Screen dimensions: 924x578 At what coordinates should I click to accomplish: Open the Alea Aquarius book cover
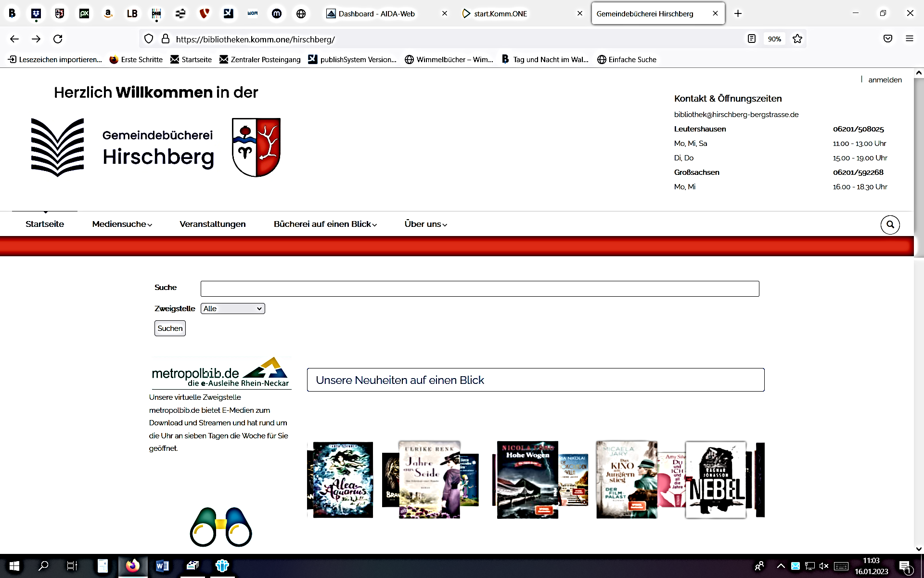click(x=343, y=480)
